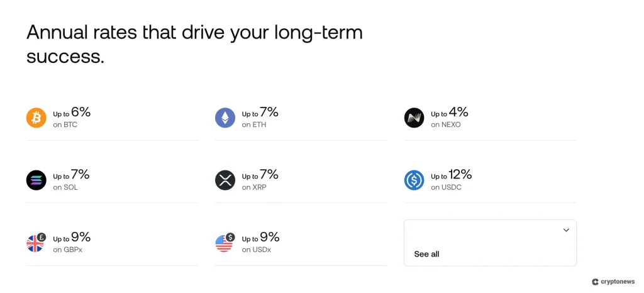Click the XRP logo icon

[x=225, y=180]
